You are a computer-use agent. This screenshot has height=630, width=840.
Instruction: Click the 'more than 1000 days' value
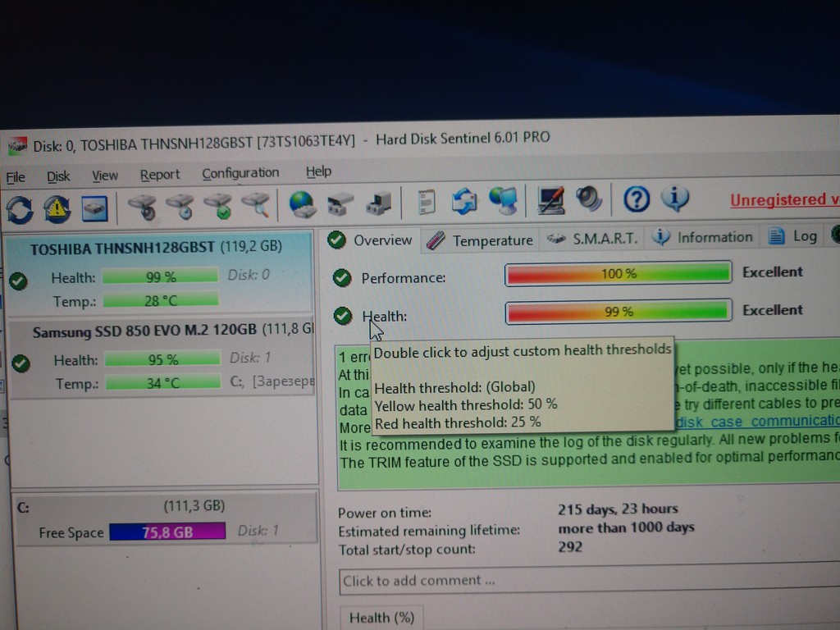[x=626, y=527]
